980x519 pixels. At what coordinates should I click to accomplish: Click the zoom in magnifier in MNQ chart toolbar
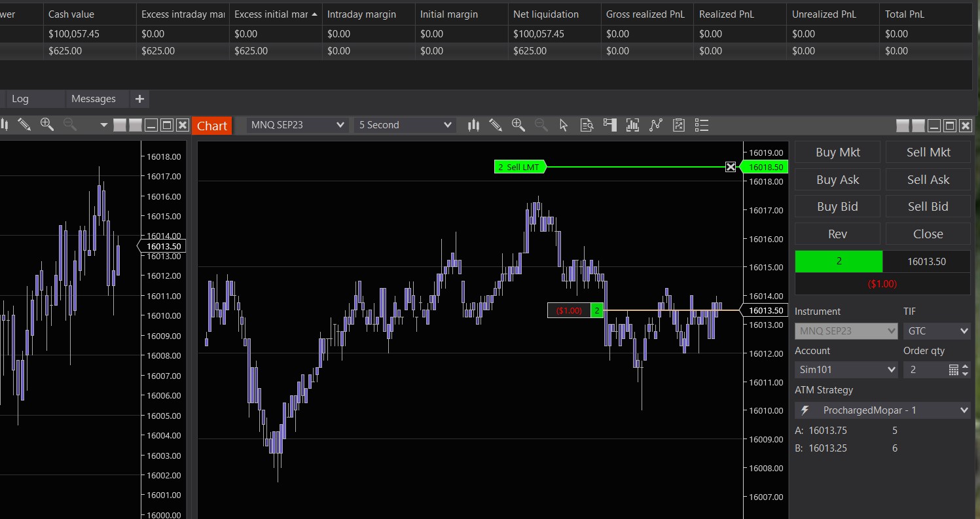coord(518,125)
